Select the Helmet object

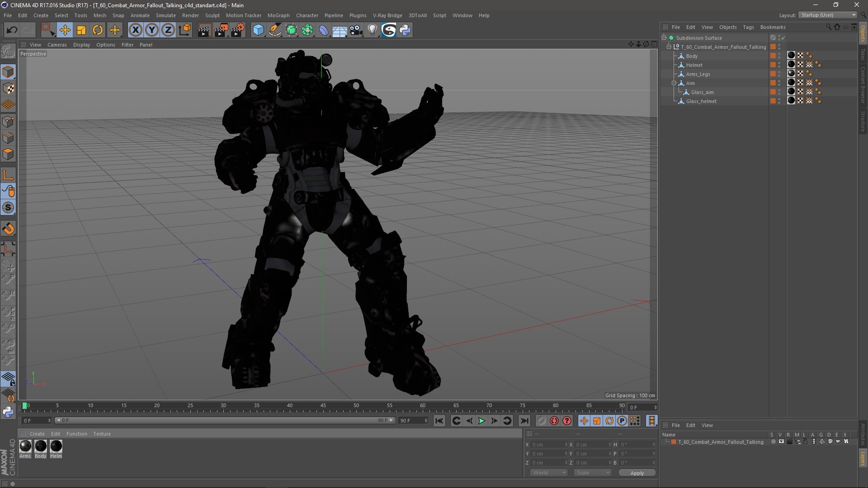coord(694,65)
